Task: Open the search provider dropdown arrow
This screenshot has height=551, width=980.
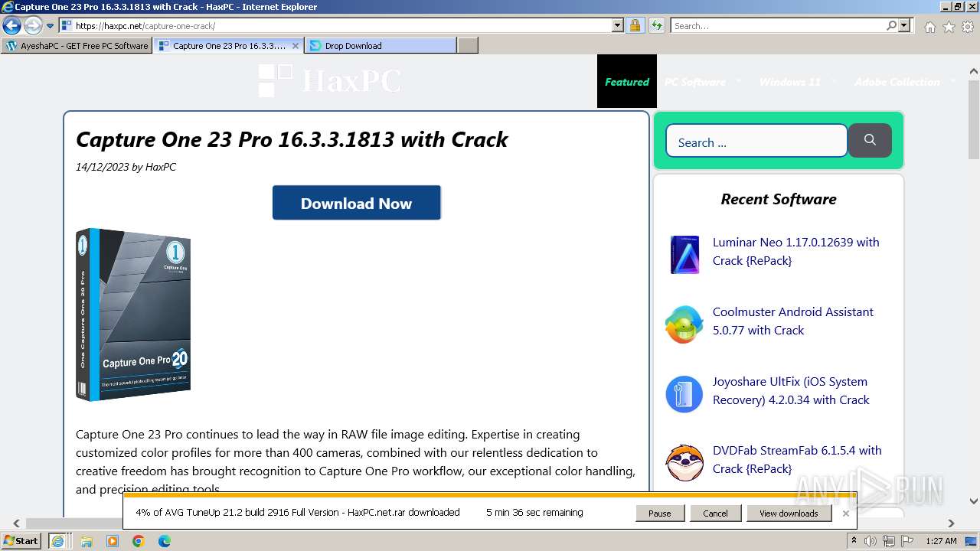Action: 905,25
